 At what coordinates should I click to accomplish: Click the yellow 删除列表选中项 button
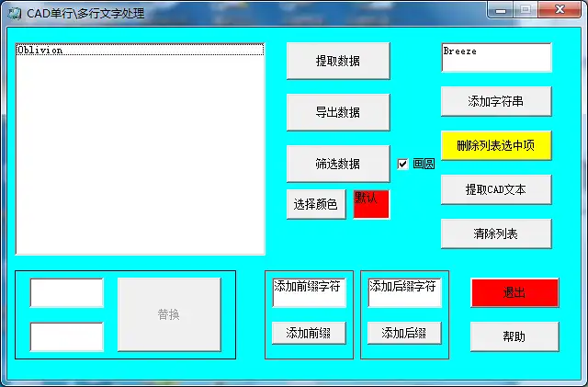pos(496,145)
